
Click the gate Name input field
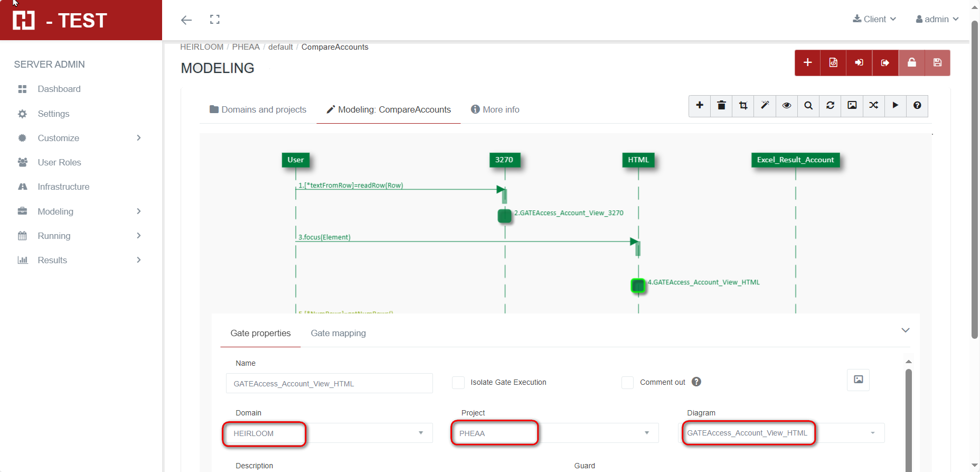coord(329,384)
